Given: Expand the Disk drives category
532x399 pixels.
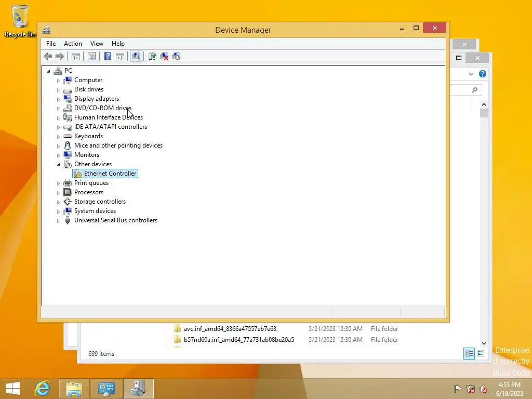Looking at the screenshot, I should click(58, 90).
